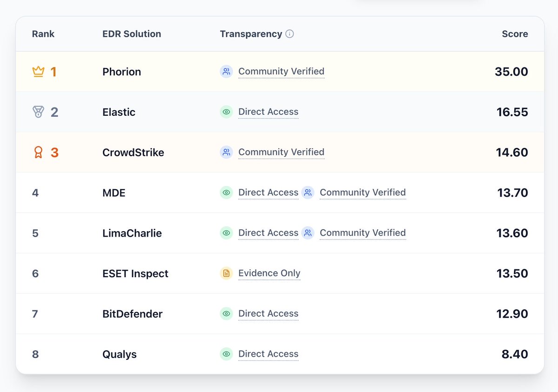This screenshot has width=558, height=392.
Task: Click rank number 5 in LimaCharlie row
Action: coord(35,233)
